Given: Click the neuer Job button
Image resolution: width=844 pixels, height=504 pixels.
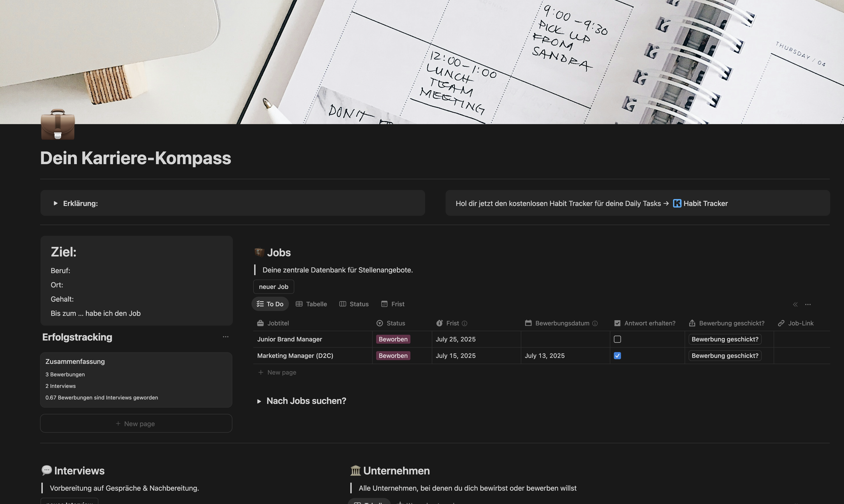Looking at the screenshot, I should pyautogui.click(x=274, y=287).
